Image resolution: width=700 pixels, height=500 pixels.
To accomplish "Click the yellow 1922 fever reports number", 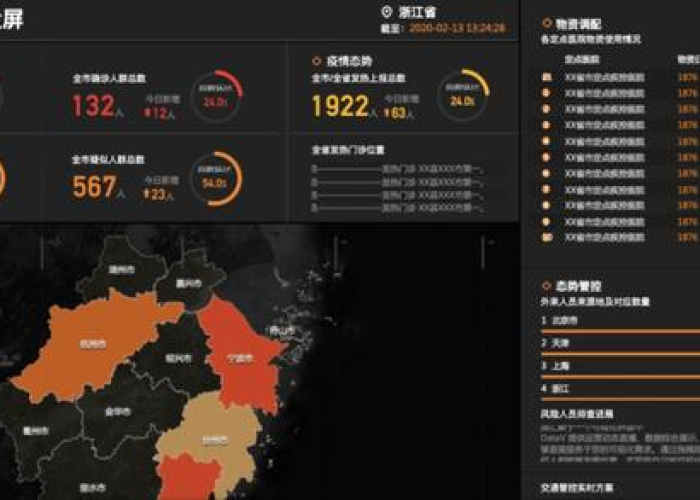I will click(x=340, y=106).
